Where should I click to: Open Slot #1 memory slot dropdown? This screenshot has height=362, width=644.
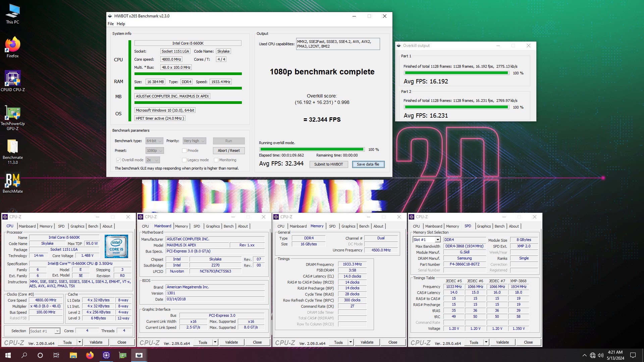(426, 240)
